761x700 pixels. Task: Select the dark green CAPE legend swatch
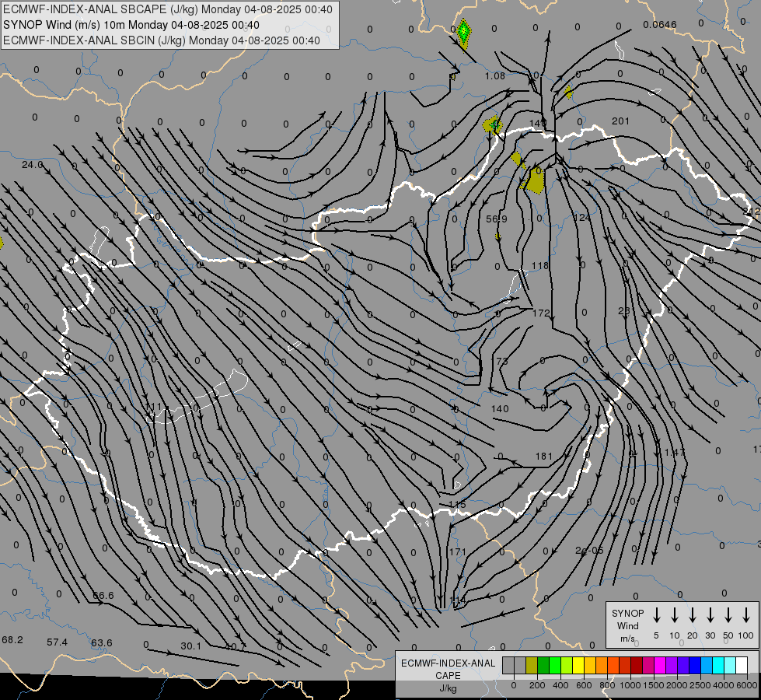[543, 665]
